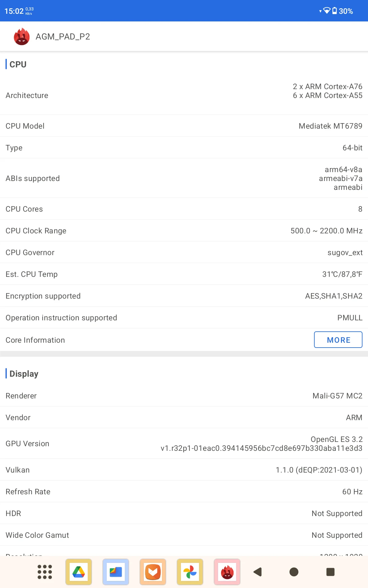The image size is (368, 588).
Task: Click the MORE button for Core Information
Action: click(x=338, y=340)
